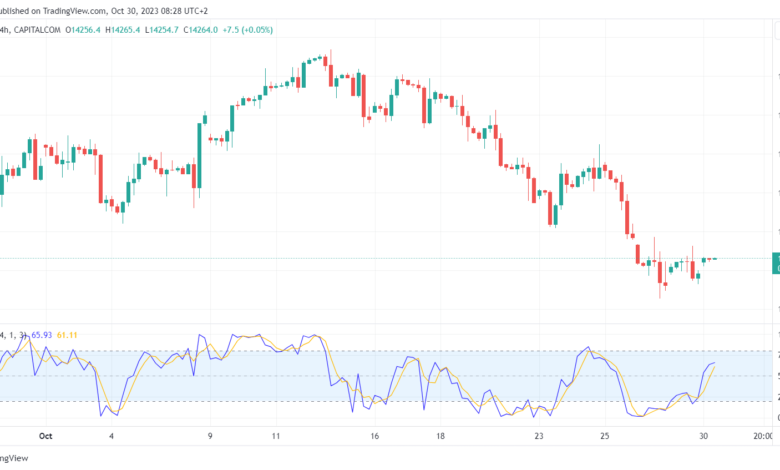Click the Published on TradingView.com header text
Image resolution: width=780 pixels, height=470 pixels.
click(x=104, y=10)
